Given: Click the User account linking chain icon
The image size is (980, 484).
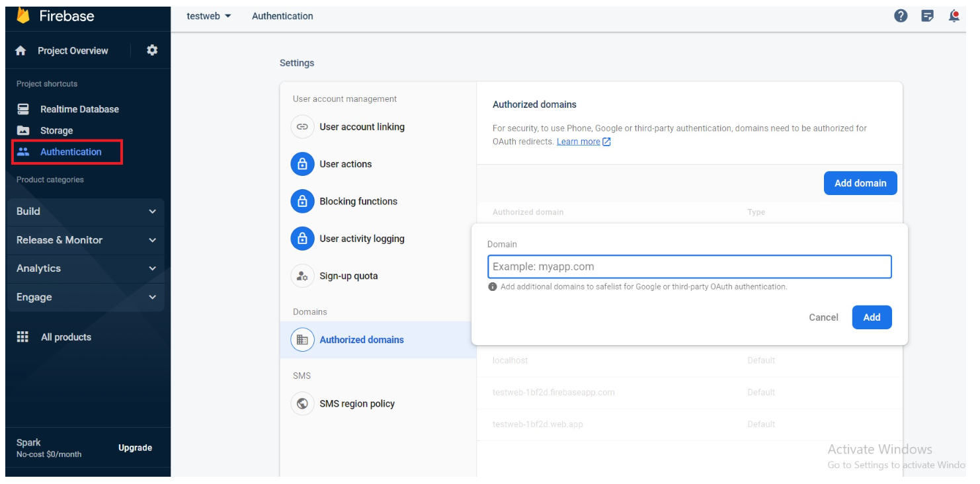Looking at the screenshot, I should [x=302, y=127].
